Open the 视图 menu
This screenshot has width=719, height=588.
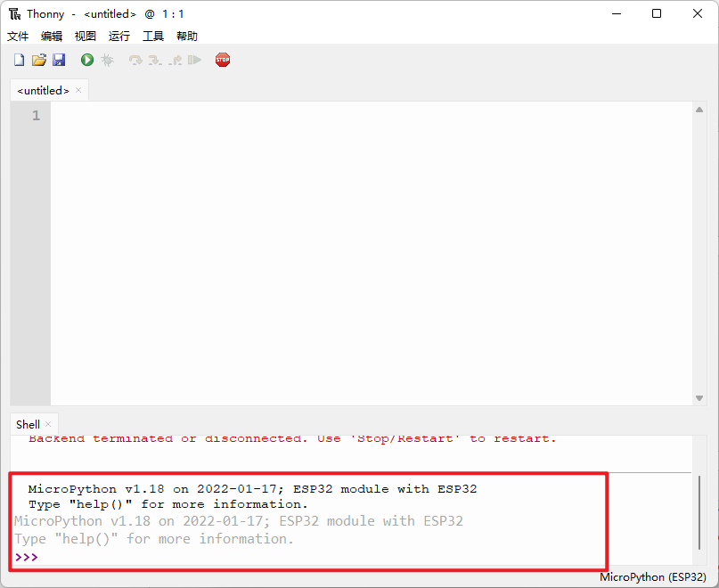pos(86,36)
